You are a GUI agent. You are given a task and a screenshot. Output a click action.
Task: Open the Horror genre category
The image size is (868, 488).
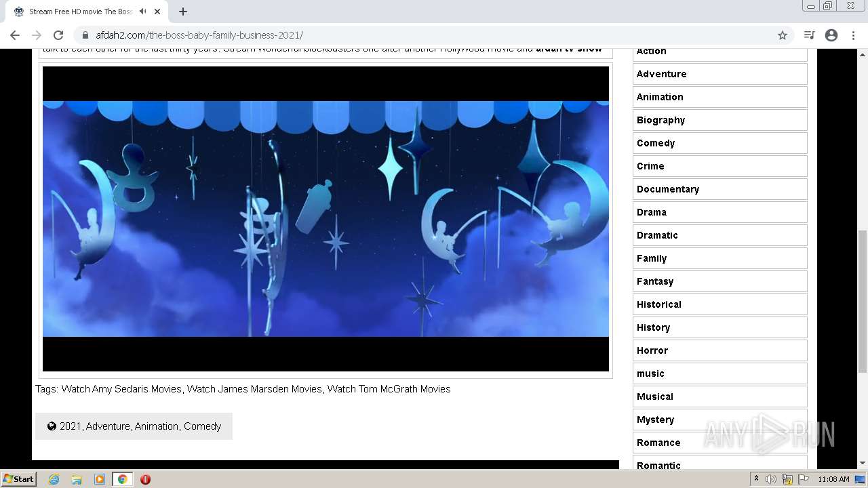(x=719, y=350)
